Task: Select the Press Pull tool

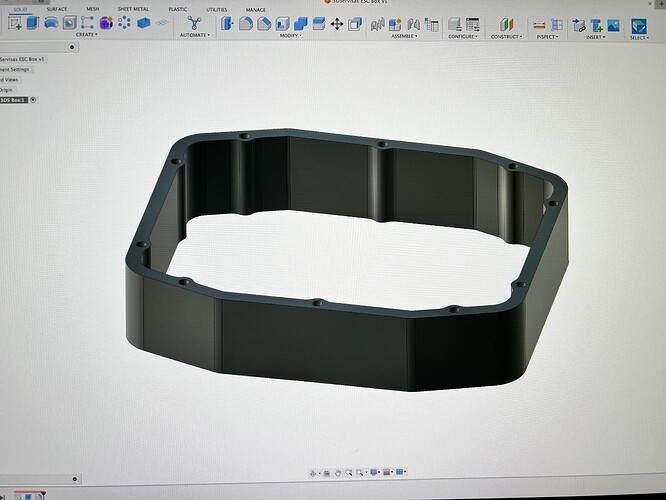Action: pos(227,23)
